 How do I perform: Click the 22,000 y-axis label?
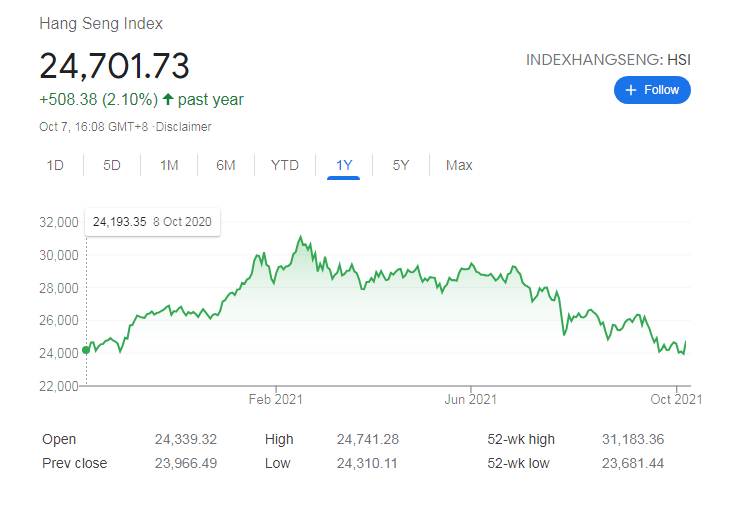(59, 386)
